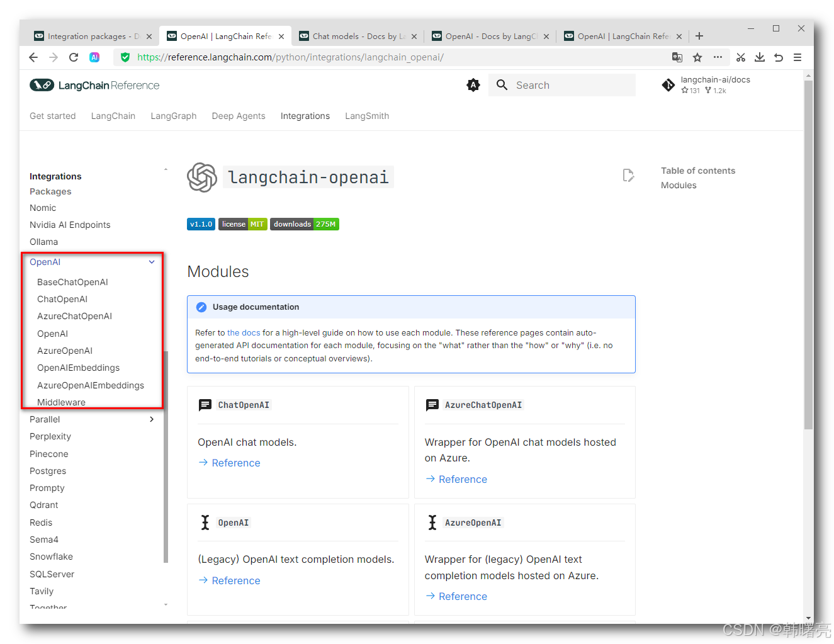Open the address bar more options menu

(718, 57)
